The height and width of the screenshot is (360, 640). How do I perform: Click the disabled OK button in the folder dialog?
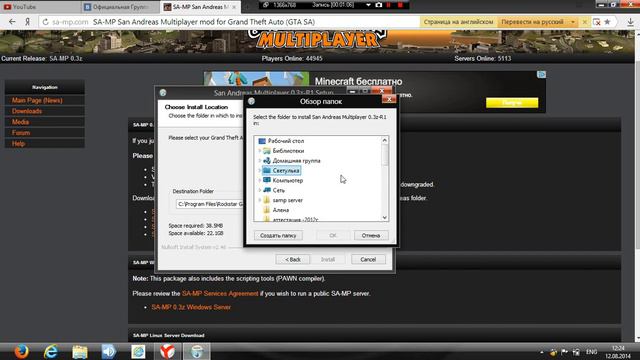333,236
